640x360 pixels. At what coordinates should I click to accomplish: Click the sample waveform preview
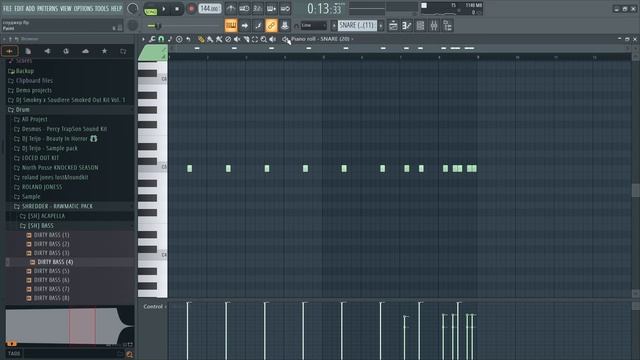(x=69, y=326)
